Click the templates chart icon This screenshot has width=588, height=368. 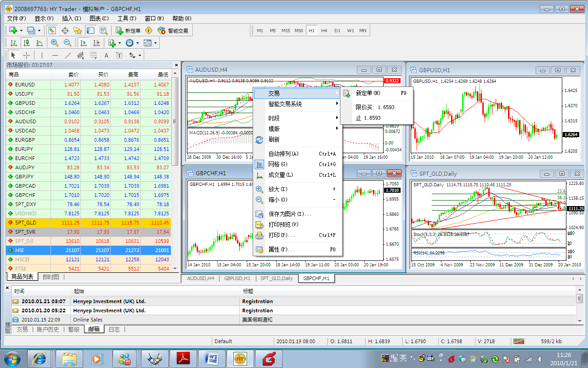click(147, 43)
